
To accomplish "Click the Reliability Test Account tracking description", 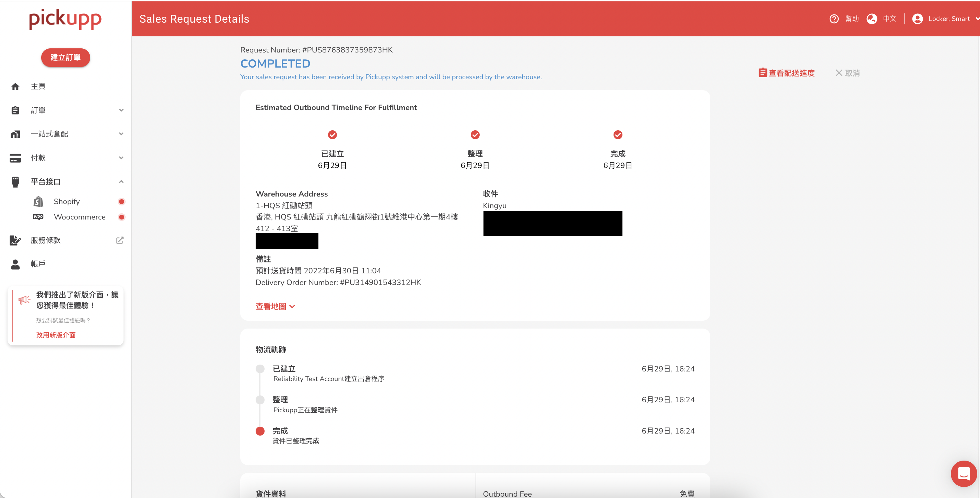I will click(x=329, y=379).
